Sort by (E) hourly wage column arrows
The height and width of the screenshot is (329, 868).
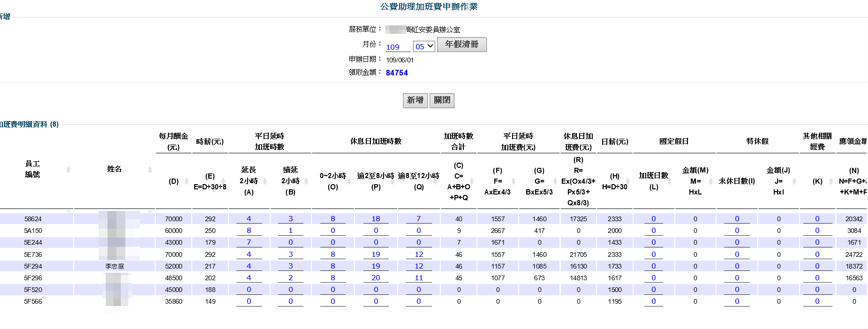click(x=223, y=181)
